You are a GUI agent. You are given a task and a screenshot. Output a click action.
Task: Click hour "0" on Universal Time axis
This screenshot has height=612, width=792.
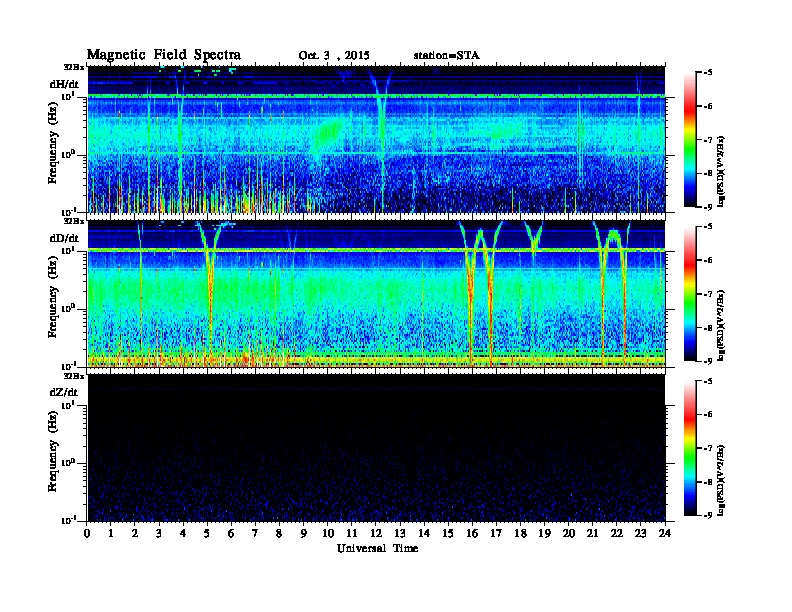click(87, 534)
